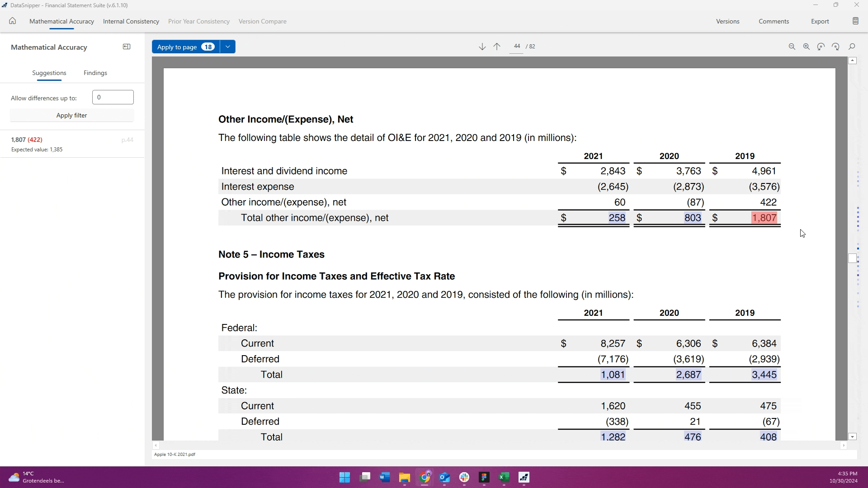Switch to the Internal Consistency tab

pos(131,21)
